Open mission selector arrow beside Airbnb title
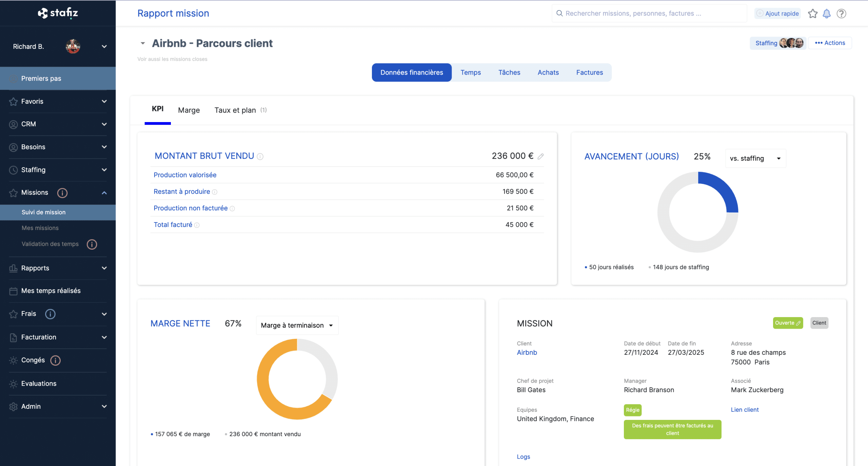868x466 pixels. (143, 43)
